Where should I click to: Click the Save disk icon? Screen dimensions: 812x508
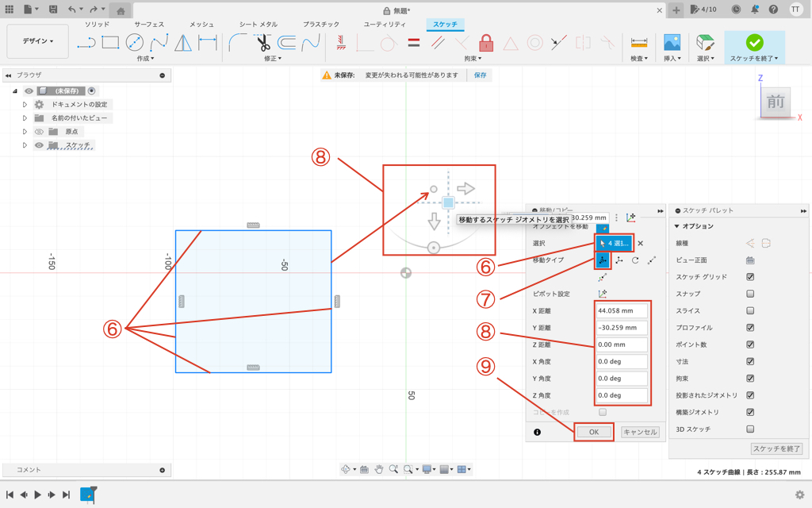point(53,10)
